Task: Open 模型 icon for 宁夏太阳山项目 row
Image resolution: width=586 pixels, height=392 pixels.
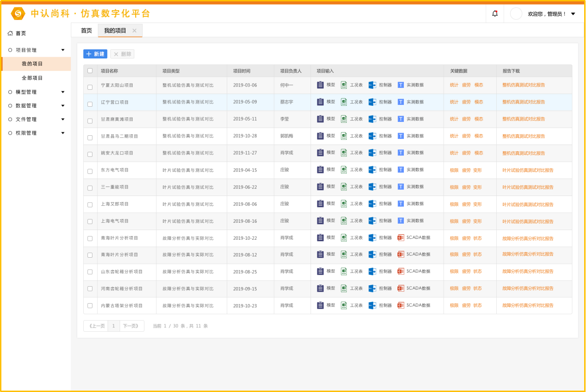Action: point(321,85)
